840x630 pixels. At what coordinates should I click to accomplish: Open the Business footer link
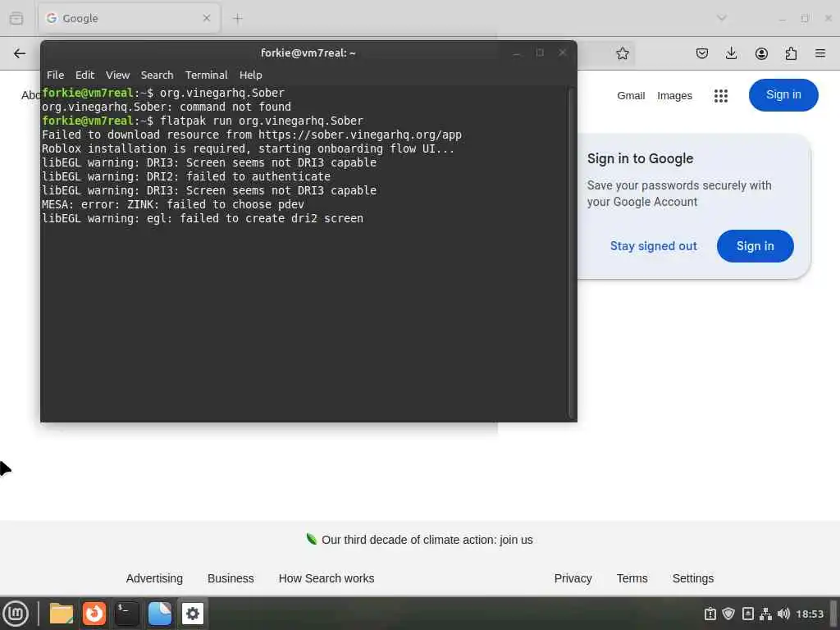[231, 578]
